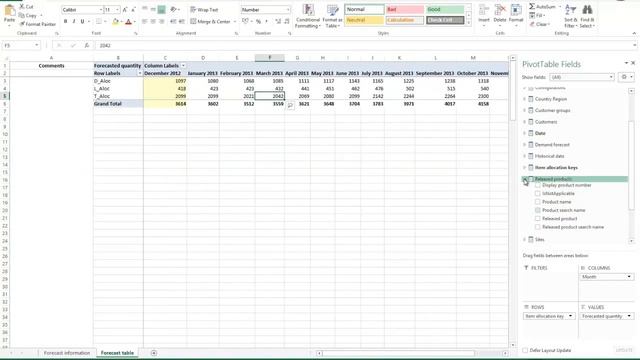640x360 pixels.
Task: Open PivotTable Fields tools gear menu
Action: [625, 77]
